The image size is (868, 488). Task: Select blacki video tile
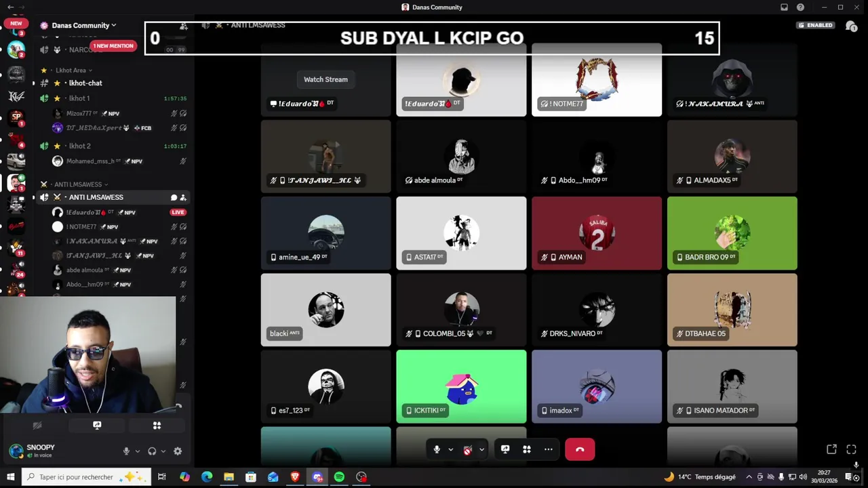coord(325,310)
